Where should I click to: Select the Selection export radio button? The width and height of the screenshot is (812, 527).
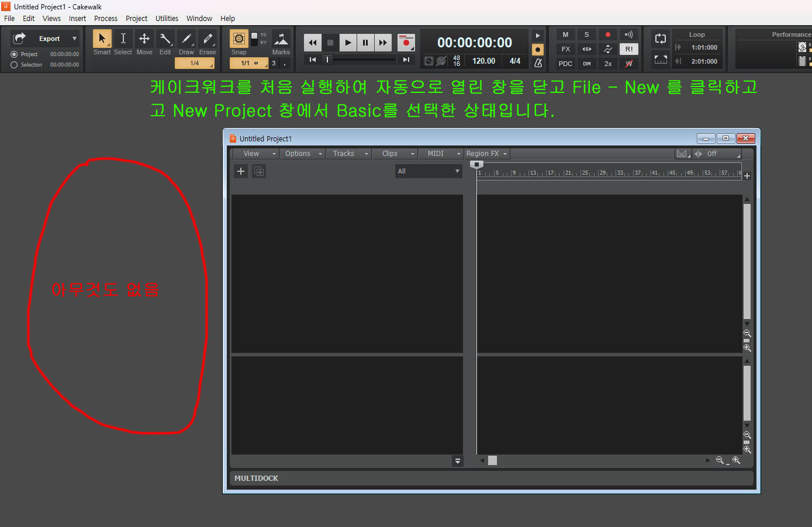click(x=14, y=65)
